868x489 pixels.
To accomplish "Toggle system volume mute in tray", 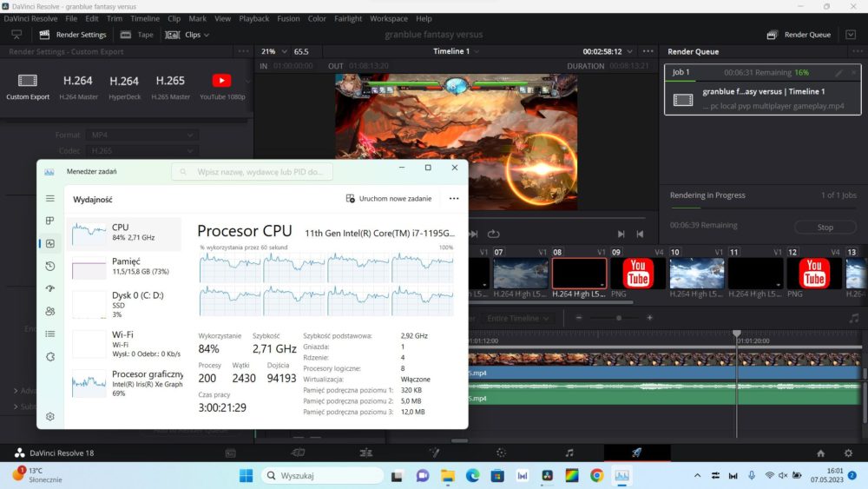I will click(783, 475).
